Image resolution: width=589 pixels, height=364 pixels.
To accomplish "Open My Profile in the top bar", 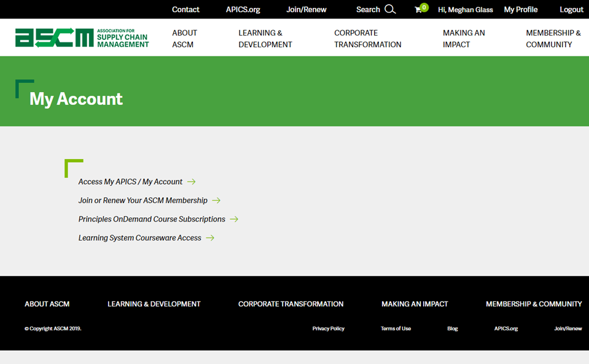I will (x=520, y=9).
